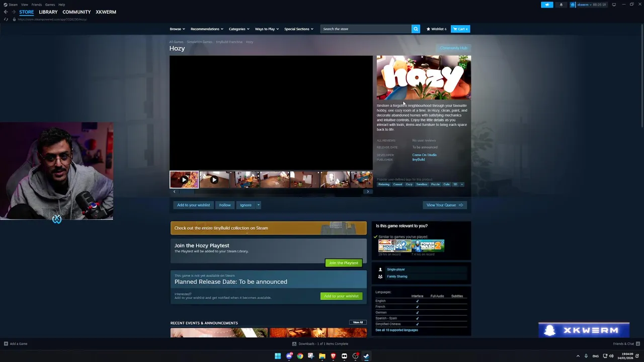Click the microphone tray icon
644x362 pixels.
tap(586, 356)
